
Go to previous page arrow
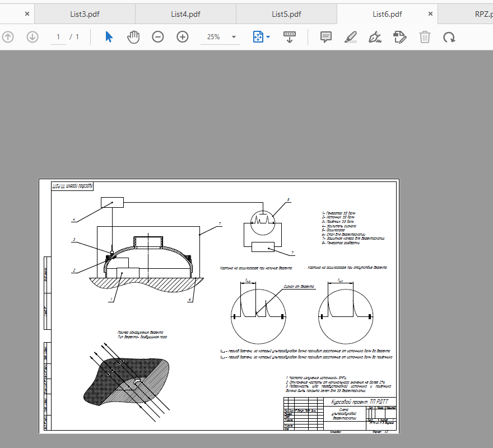8,37
